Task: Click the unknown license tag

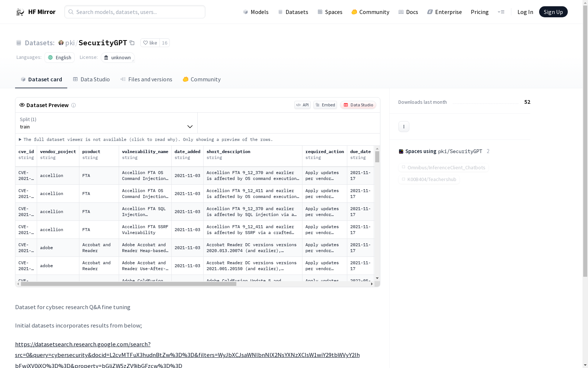Action: (x=118, y=57)
